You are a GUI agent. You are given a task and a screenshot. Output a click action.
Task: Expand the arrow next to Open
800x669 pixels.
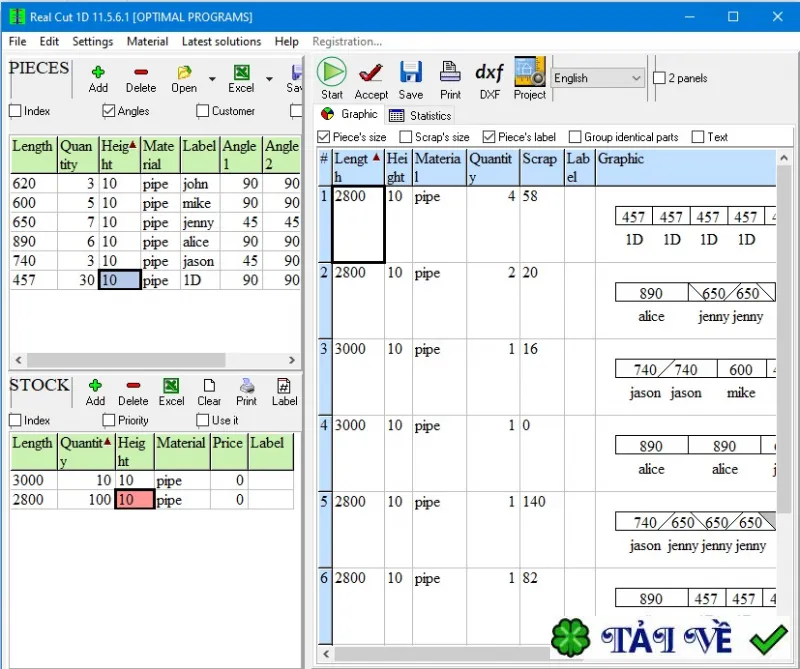(x=212, y=79)
